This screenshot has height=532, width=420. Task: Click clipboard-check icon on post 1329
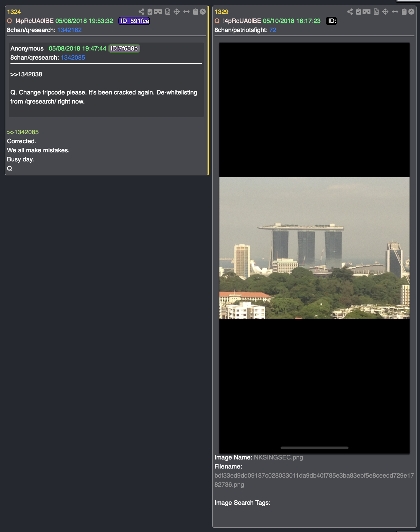[359, 12]
